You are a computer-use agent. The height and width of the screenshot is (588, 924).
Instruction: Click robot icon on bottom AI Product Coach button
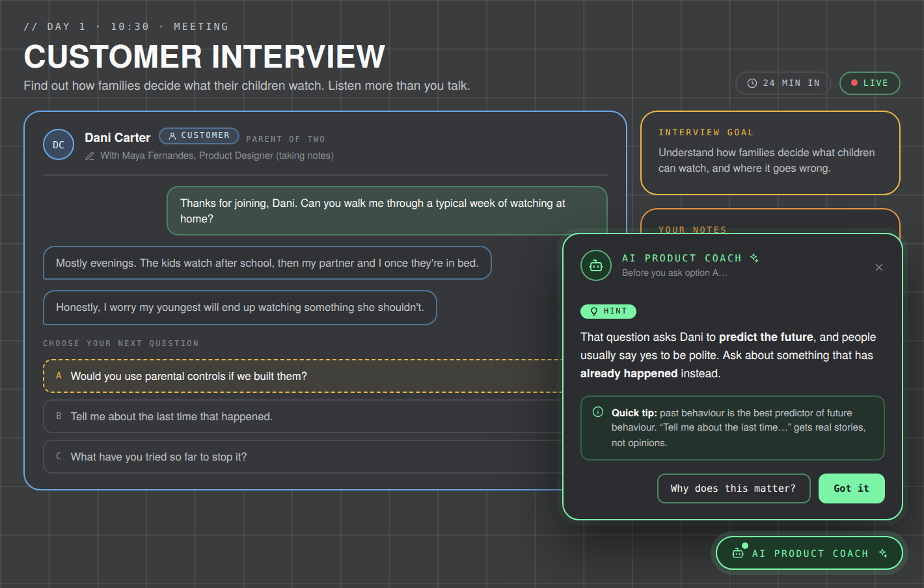pyautogui.click(x=738, y=553)
